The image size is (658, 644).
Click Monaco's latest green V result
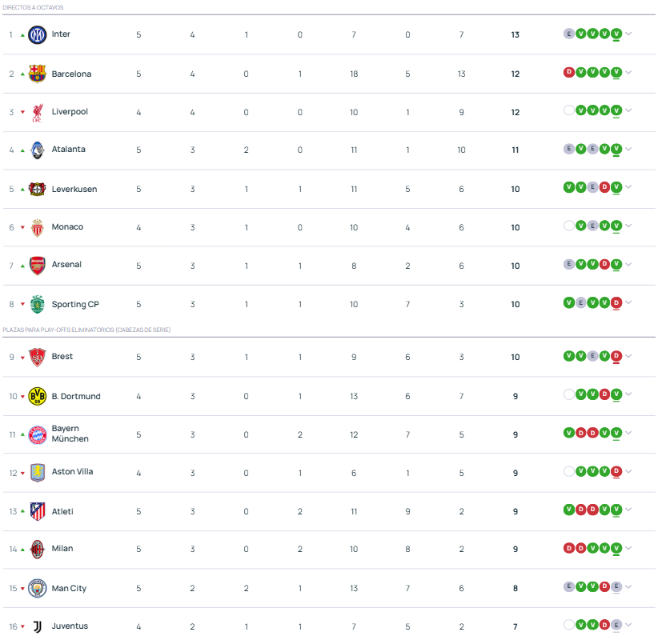[x=616, y=226]
